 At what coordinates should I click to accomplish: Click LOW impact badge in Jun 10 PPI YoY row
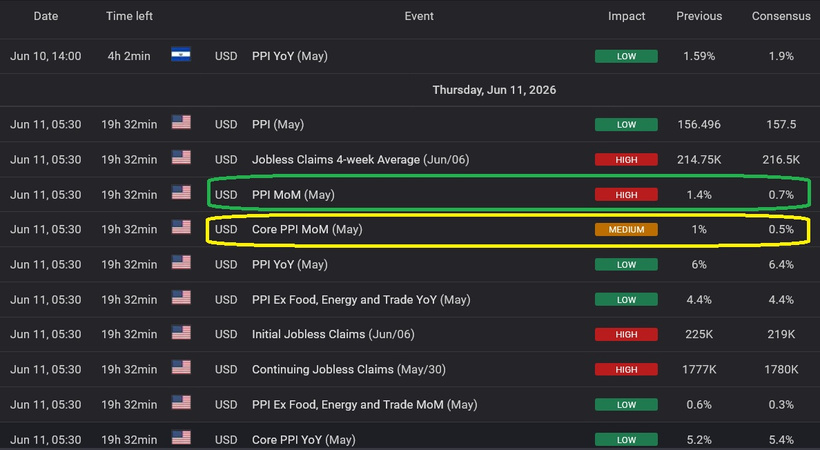(626, 56)
